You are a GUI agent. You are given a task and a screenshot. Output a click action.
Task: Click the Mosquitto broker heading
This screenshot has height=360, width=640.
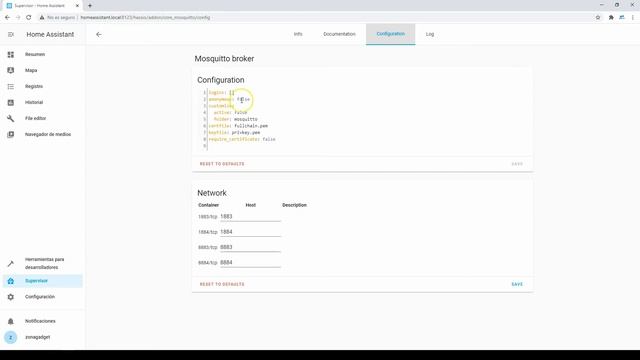pyautogui.click(x=224, y=59)
